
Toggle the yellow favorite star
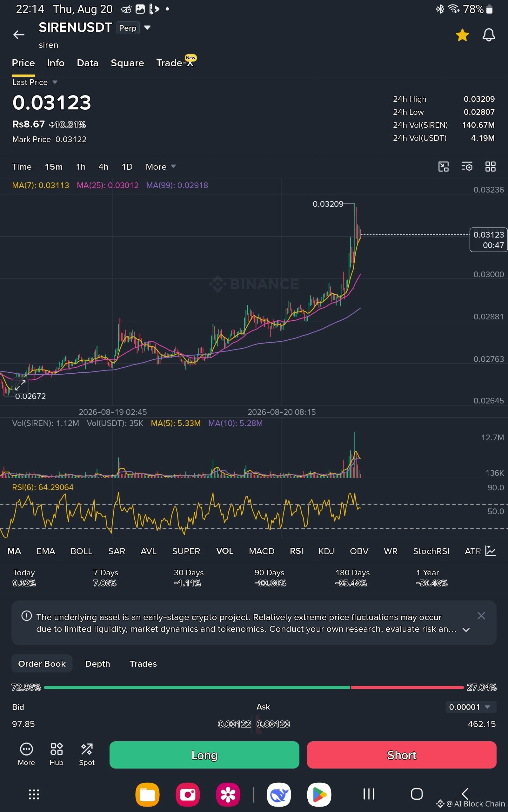pyautogui.click(x=462, y=35)
